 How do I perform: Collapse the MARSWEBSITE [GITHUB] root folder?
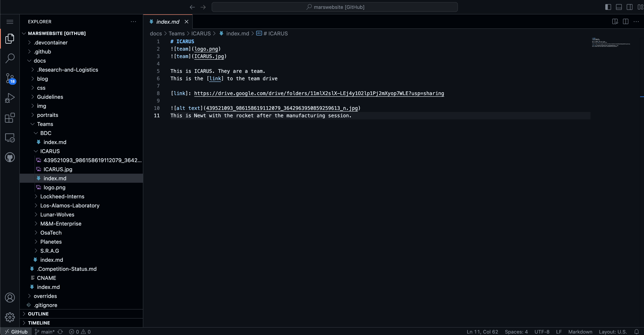81,33
